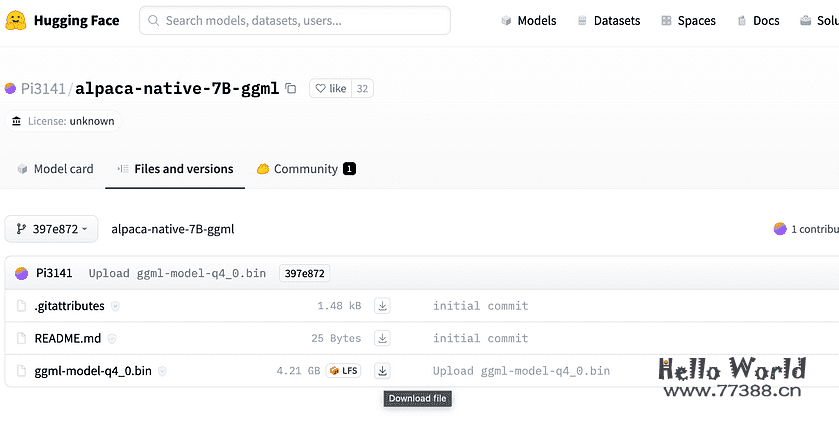839x421 pixels.
Task: Open the Model card tab
Action: point(55,169)
